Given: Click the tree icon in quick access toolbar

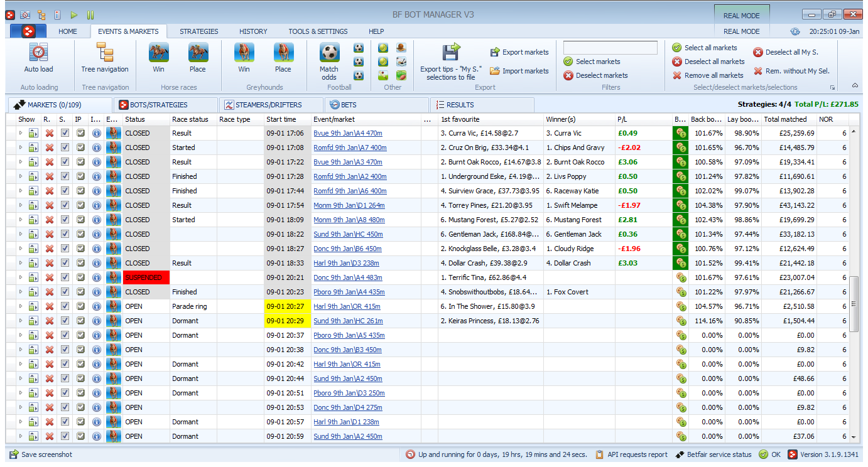Looking at the screenshot, I should click(41, 14).
